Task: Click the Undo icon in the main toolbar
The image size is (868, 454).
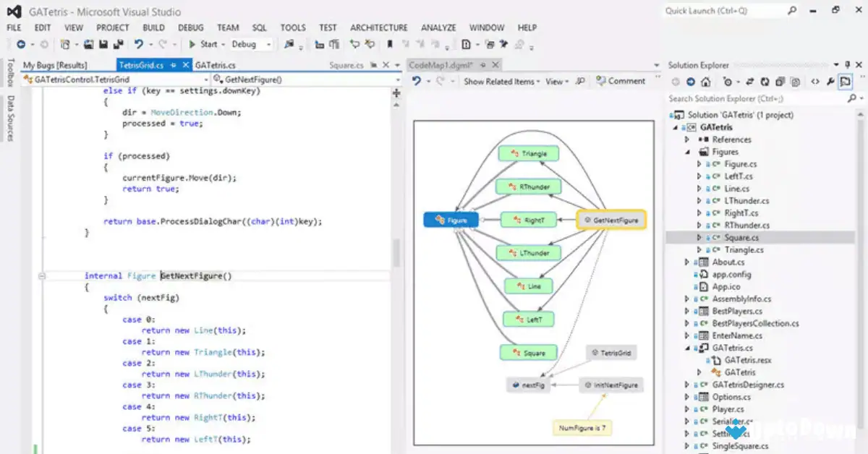Action: pyautogui.click(x=139, y=43)
